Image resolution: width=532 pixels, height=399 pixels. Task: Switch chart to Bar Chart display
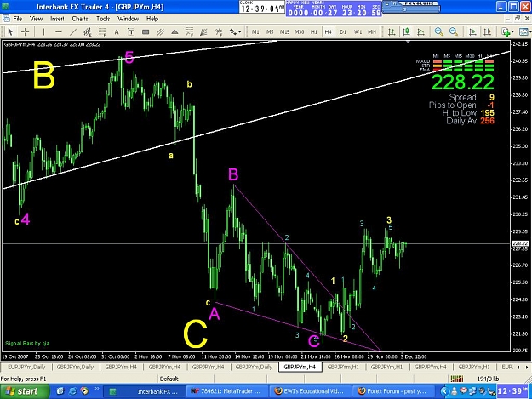392,31
